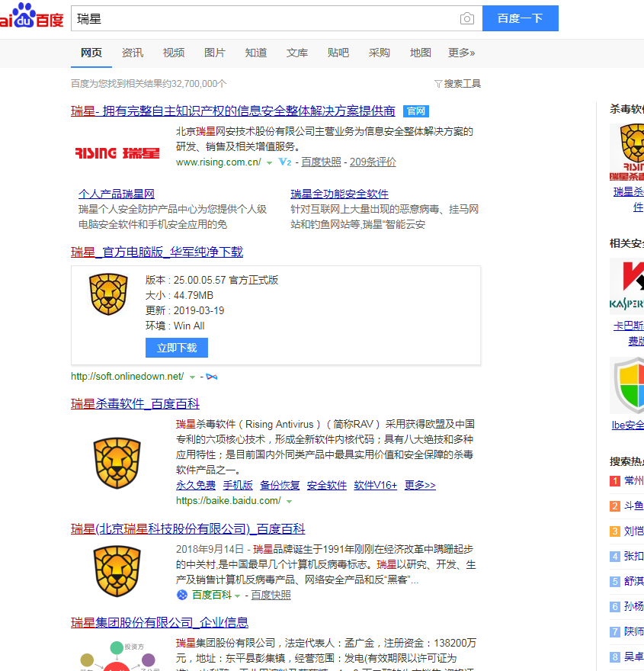
Task: Open 百度快照 link under rising.com.cn
Action: click(x=321, y=162)
